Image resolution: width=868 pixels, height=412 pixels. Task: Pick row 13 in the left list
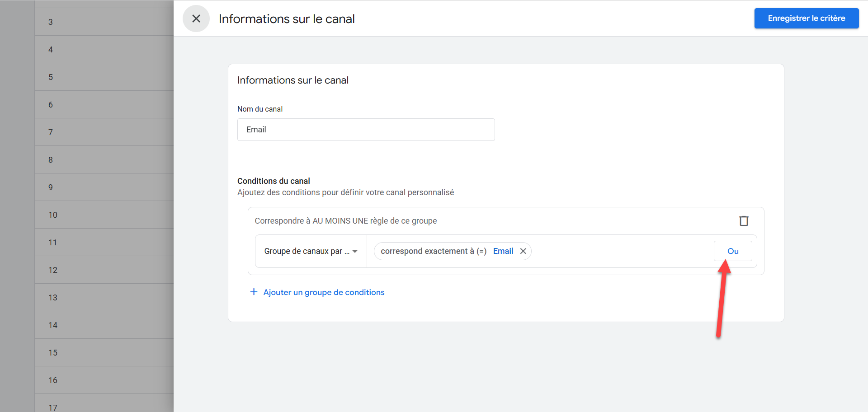[x=104, y=298]
